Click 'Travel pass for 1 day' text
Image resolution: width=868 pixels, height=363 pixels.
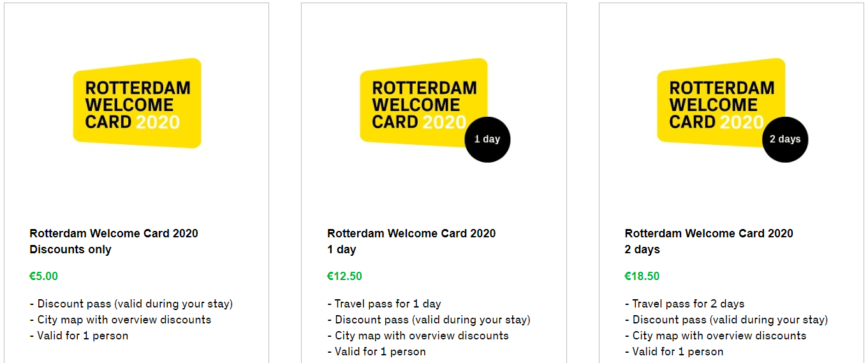[x=384, y=304]
